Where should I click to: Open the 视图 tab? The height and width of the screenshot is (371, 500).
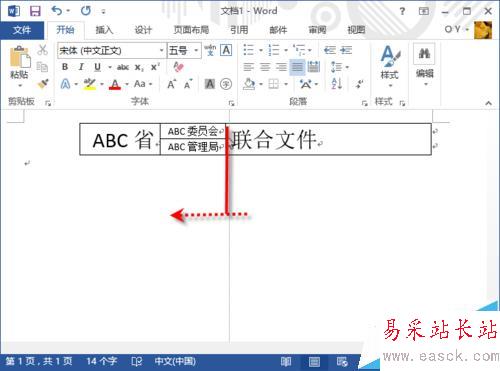click(356, 30)
